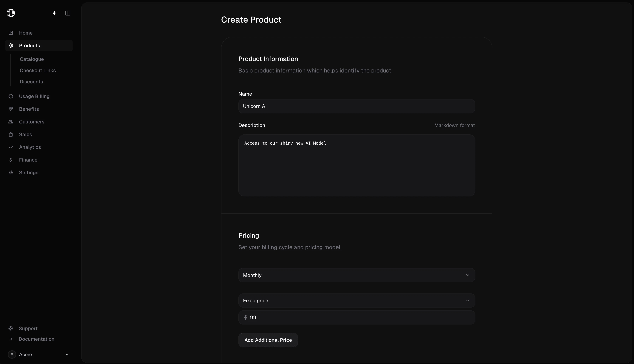Open the Documentation link
Screen dimensions: 634x364
tap(37, 339)
